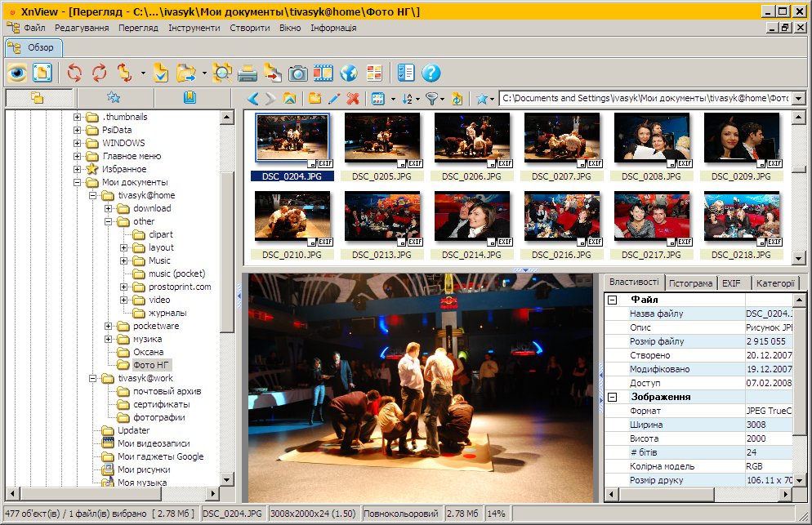Screen dimensions: 812x525
Task: Create a new folder
Action: (315, 98)
